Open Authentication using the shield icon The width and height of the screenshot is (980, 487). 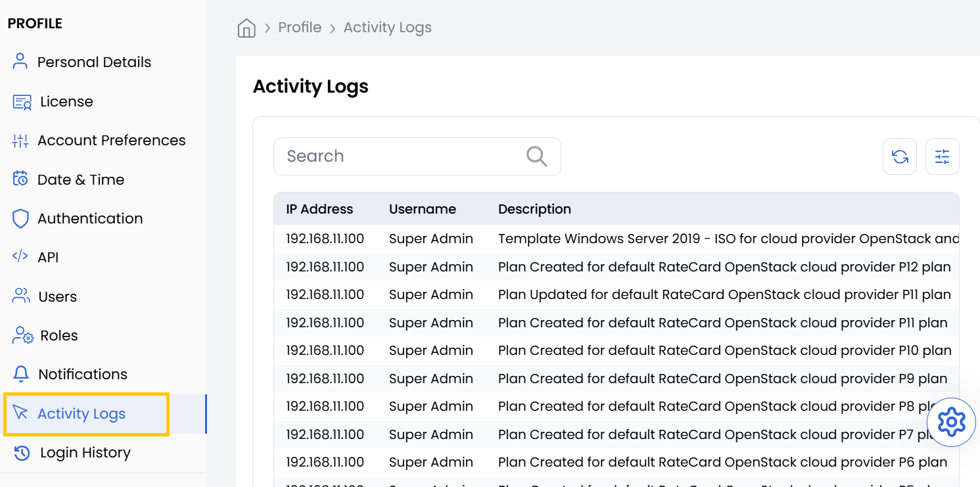point(20,218)
